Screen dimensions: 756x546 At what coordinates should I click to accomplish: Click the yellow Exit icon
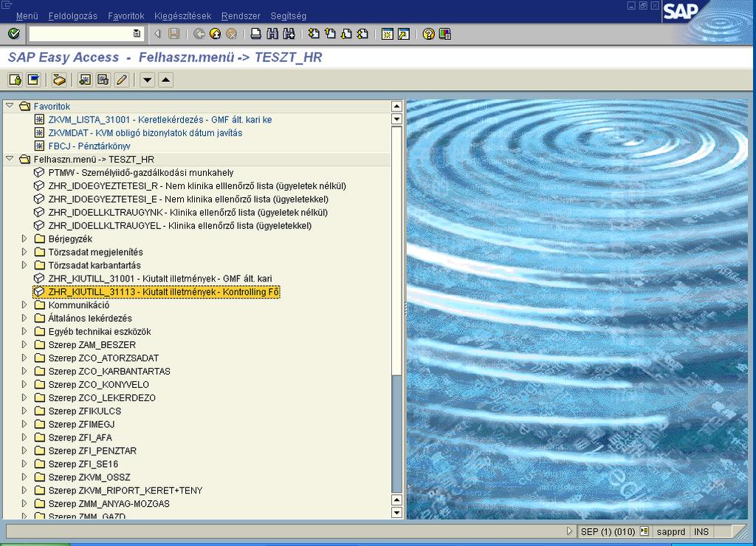216,34
